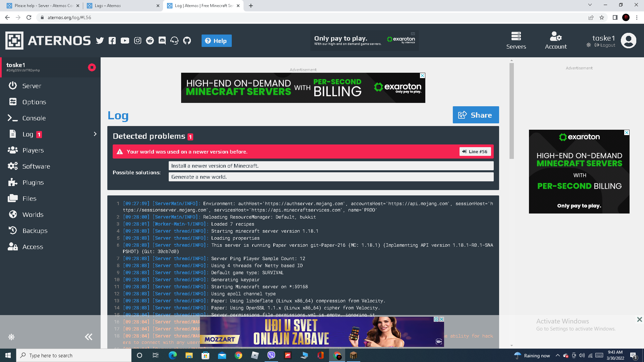Show hidden system tray icons
This screenshot has width=644, height=362.
click(x=557, y=355)
